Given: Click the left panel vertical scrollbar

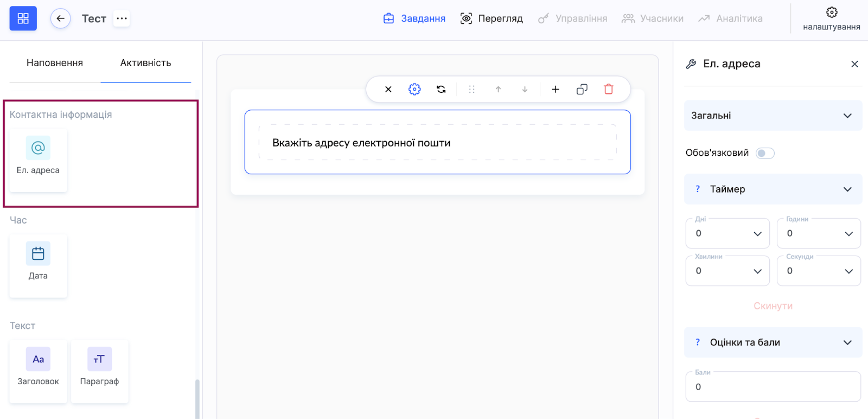Looking at the screenshot, I should click(197, 399).
